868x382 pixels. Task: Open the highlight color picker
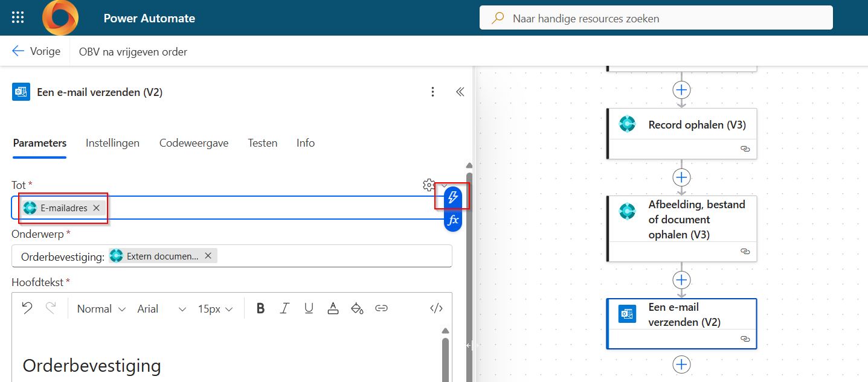point(357,308)
